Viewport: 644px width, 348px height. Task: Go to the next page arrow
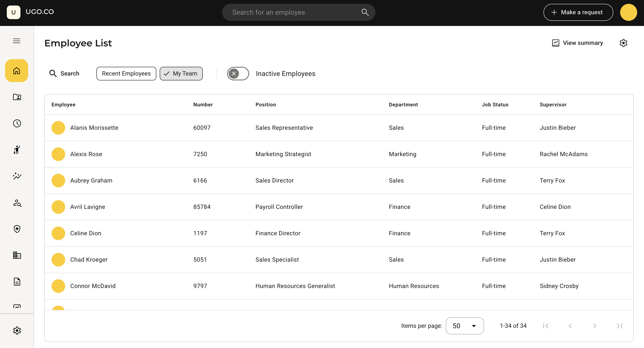tap(595, 326)
